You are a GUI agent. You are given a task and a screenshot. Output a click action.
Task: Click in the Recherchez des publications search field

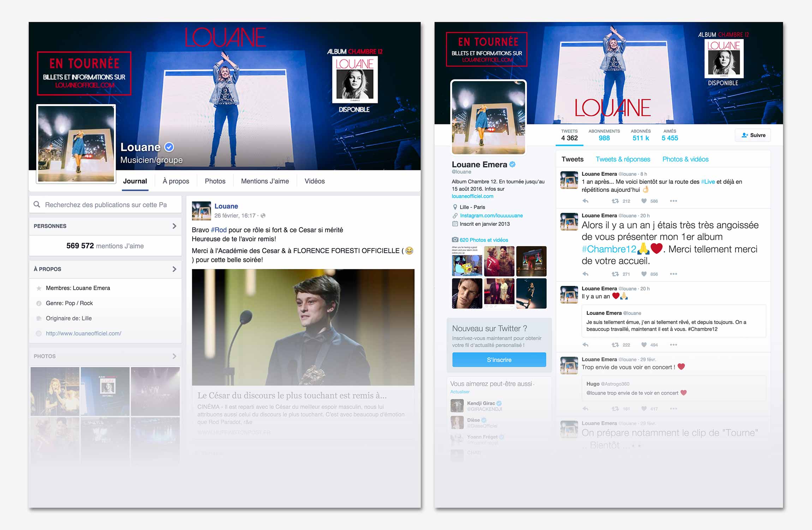106,205
